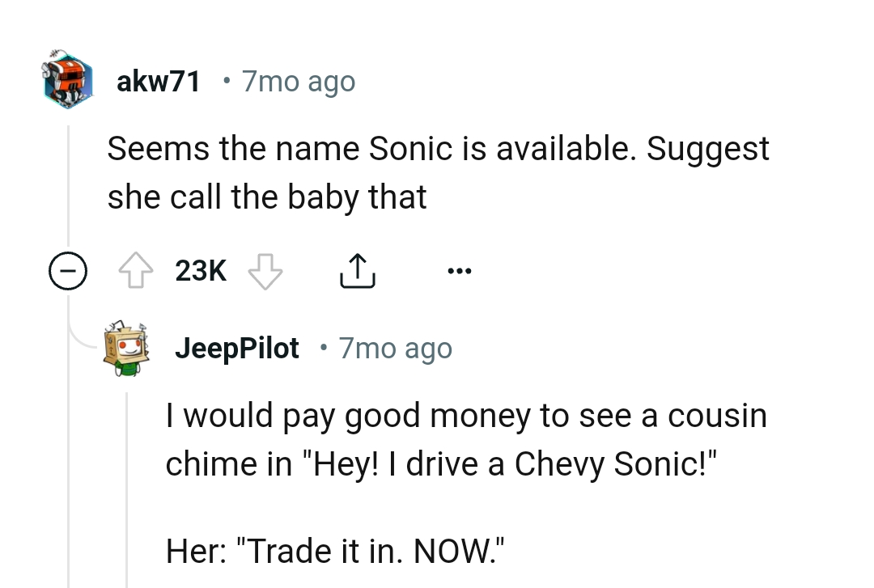Image resolution: width=874 pixels, height=588 pixels.
Task: Select JeepPilot's comment text about Chevy Sonic
Action: 467,439
